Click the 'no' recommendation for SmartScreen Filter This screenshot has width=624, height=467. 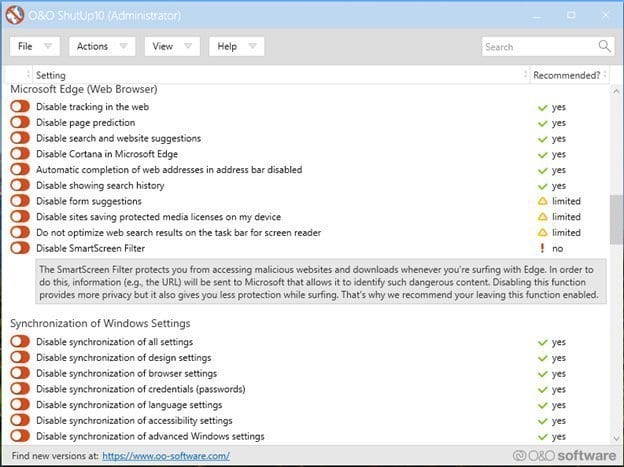(x=558, y=248)
